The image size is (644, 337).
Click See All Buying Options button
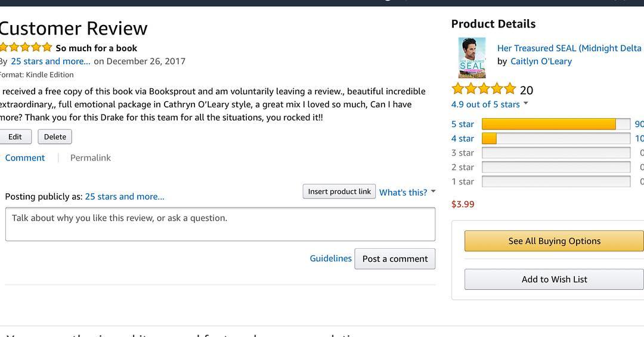pos(554,241)
